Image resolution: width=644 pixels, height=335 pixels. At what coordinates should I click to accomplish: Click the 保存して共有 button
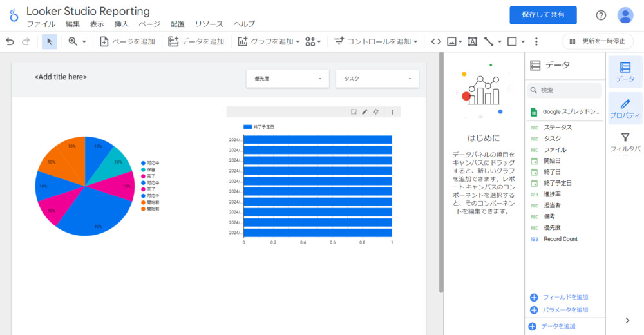[543, 15]
